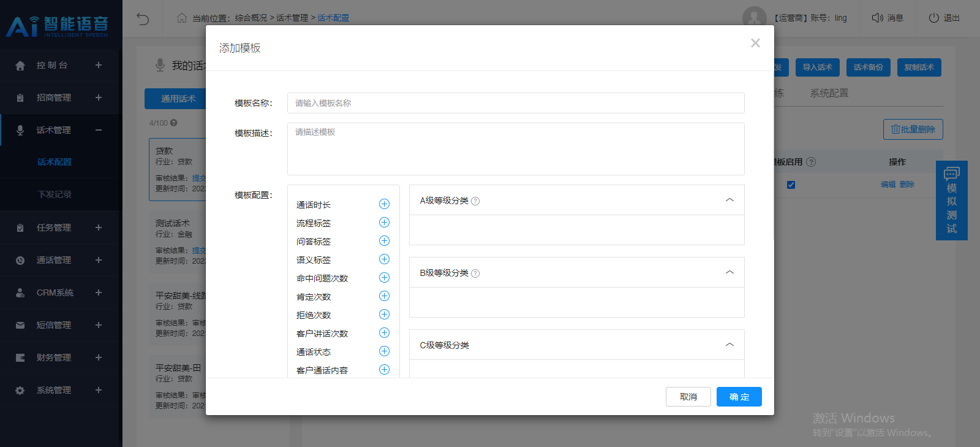The width and height of the screenshot is (980, 447).
Task: Click the 模板启用 help question icon
Action: coord(811,162)
